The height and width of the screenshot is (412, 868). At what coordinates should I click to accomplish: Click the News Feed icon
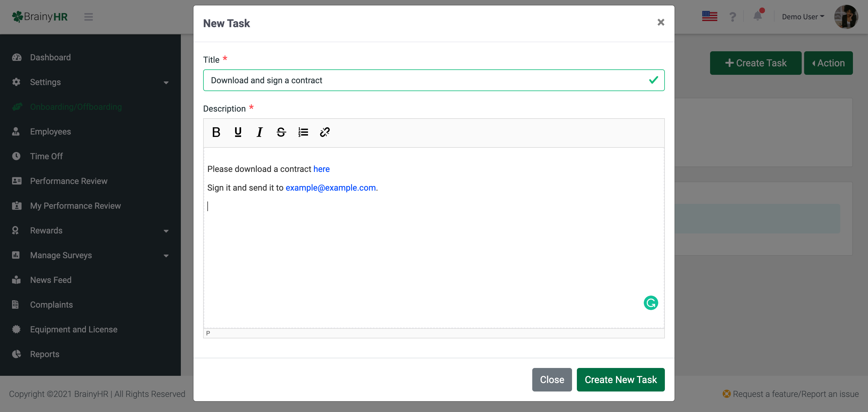click(16, 280)
